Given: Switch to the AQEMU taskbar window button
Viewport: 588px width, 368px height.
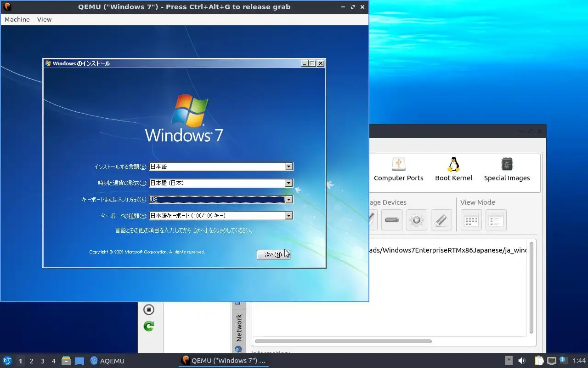Looking at the screenshot, I should click(x=107, y=361).
